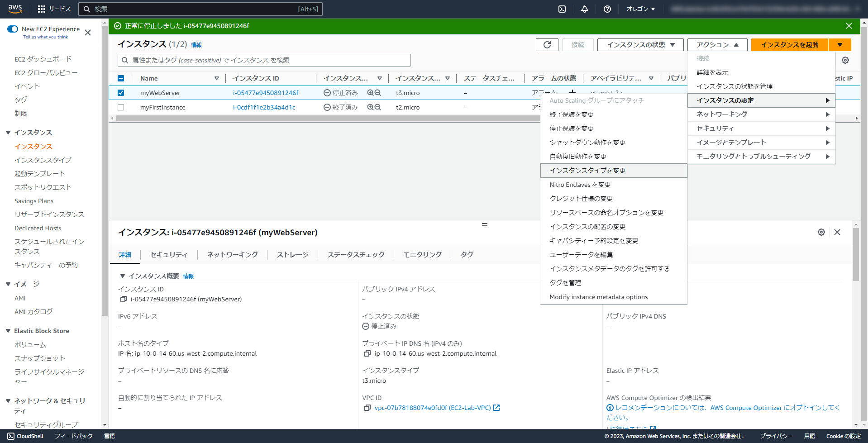Screen dimensions: 868x443
Task: Open the vpc-07b78188074e0fd0f link
Action: 431,407
